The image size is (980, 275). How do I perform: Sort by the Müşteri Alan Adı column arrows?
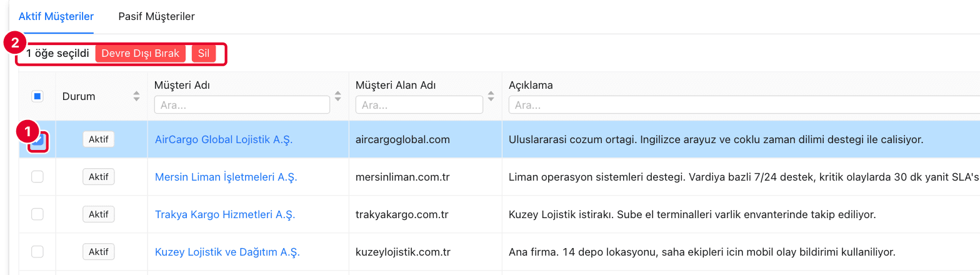pos(491,97)
